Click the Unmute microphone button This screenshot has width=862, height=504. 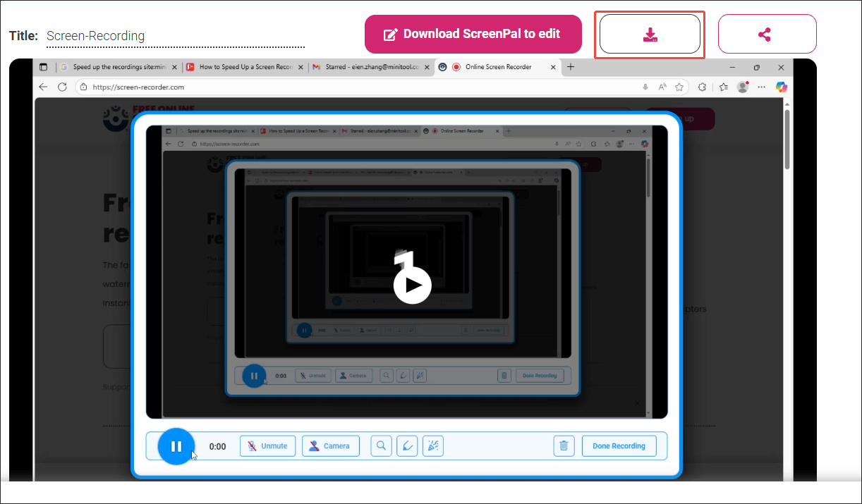pos(267,446)
